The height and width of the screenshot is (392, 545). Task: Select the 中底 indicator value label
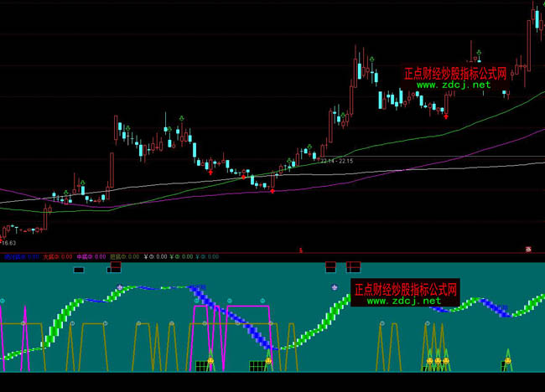tap(90, 256)
